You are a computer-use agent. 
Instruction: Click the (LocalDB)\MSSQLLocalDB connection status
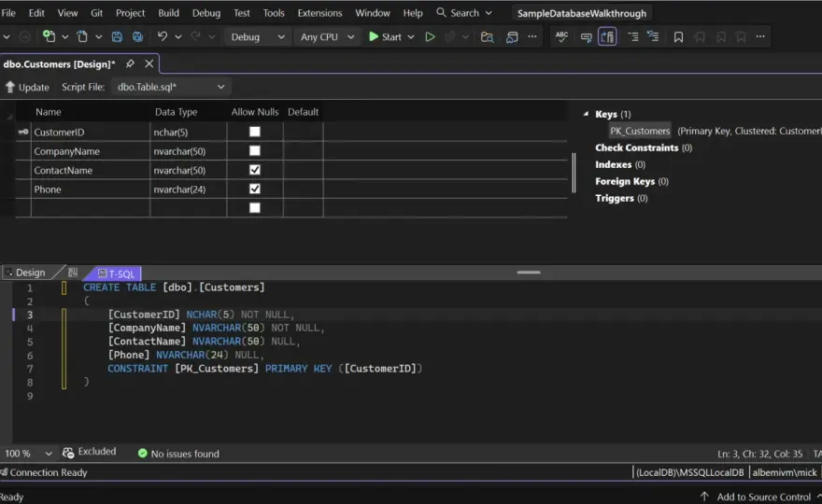(690, 472)
